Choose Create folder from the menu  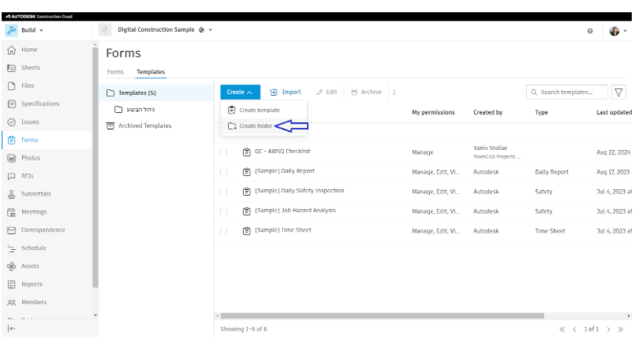pos(255,126)
